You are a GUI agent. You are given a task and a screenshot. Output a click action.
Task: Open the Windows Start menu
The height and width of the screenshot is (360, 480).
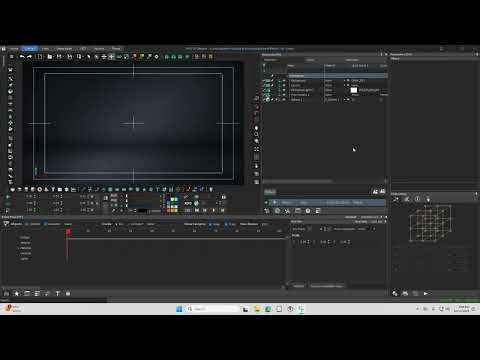coord(179,309)
